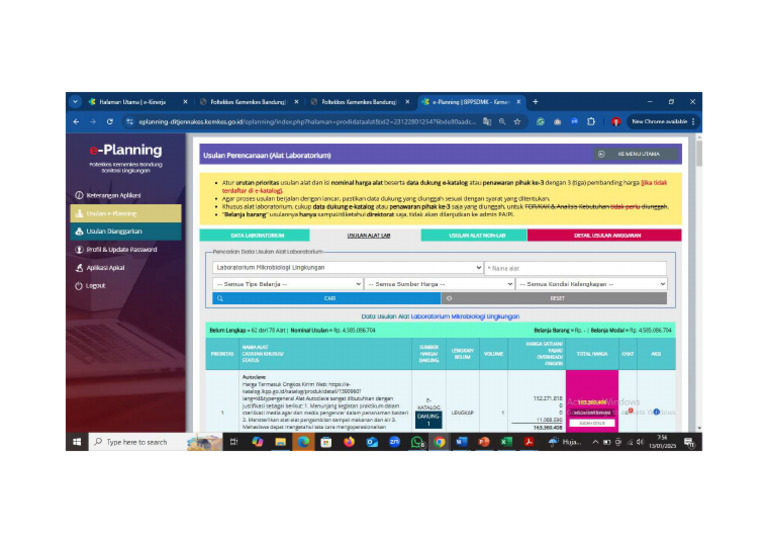This screenshot has width=768, height=544.
Task: Switch to Halaman Utama e-Kinerja browser tab
Action: [132, 102]
